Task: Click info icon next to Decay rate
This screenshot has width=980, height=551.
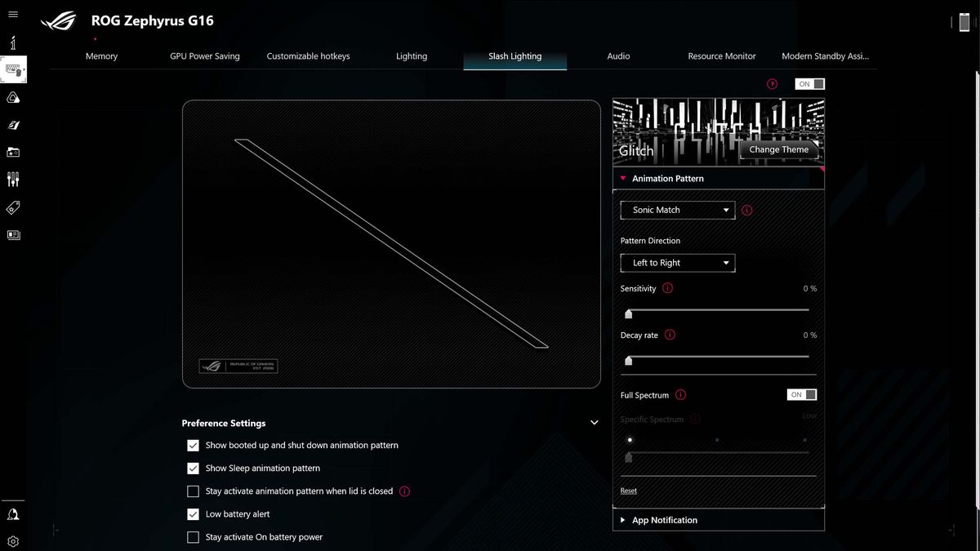Action: click(670, 335)
